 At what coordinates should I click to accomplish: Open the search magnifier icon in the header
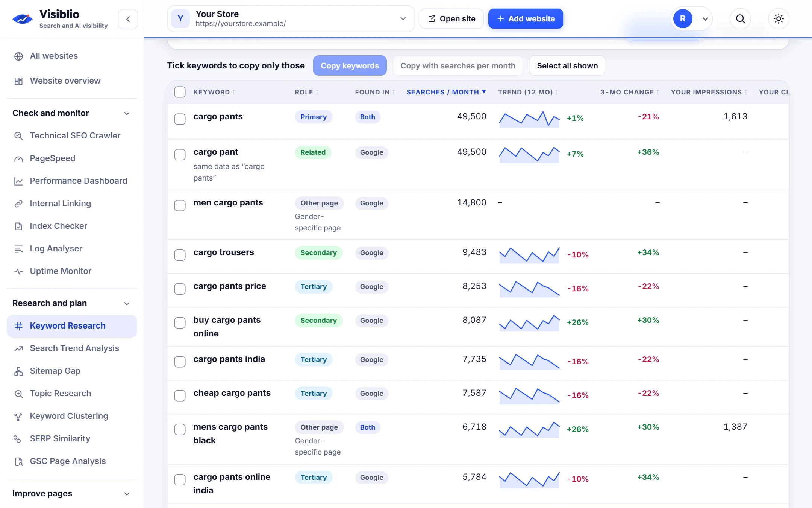(740, 19)
